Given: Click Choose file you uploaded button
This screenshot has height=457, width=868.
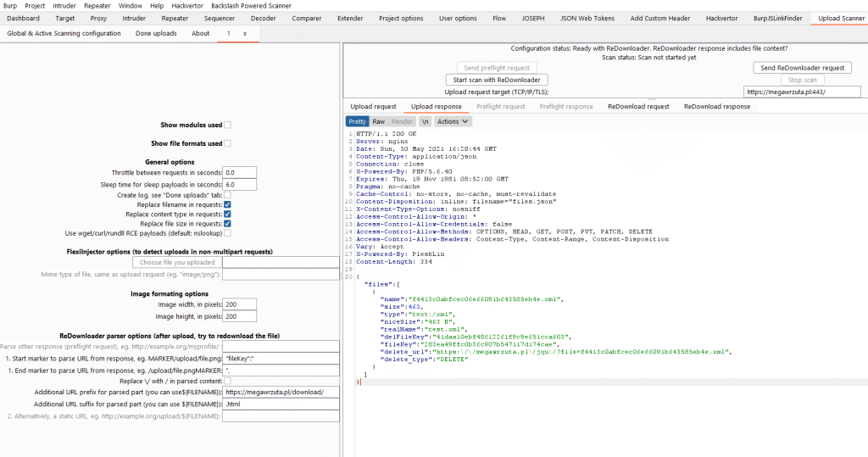Looking at the screenshot, I should click(x=177, y=263).
